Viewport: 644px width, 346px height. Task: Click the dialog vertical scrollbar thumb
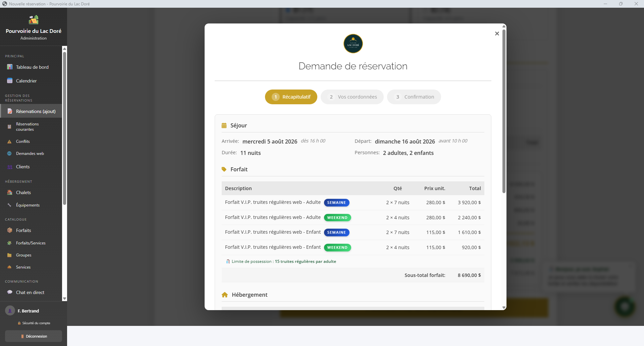[504, 111]
